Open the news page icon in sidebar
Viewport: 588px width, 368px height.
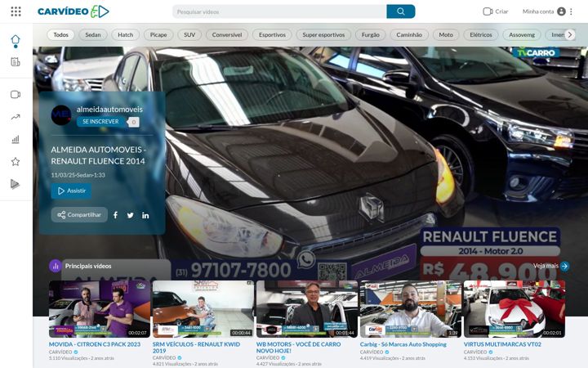pos(16,62)
